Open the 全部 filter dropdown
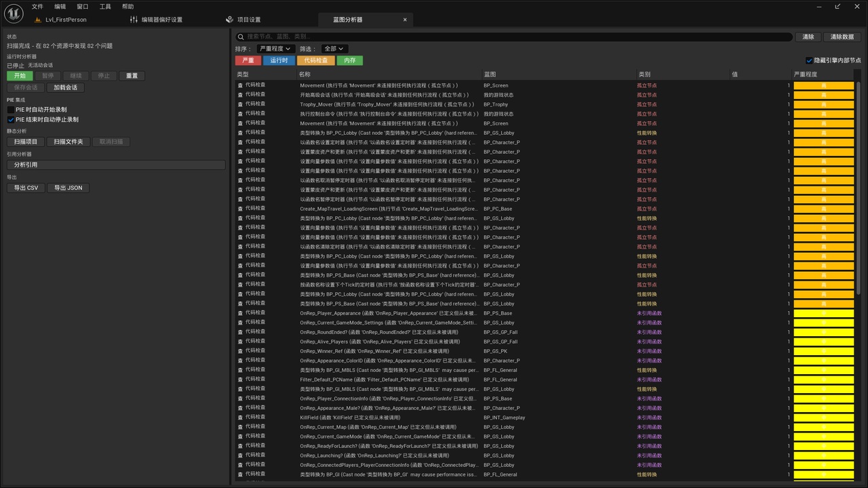 click(x=334, y=49)
